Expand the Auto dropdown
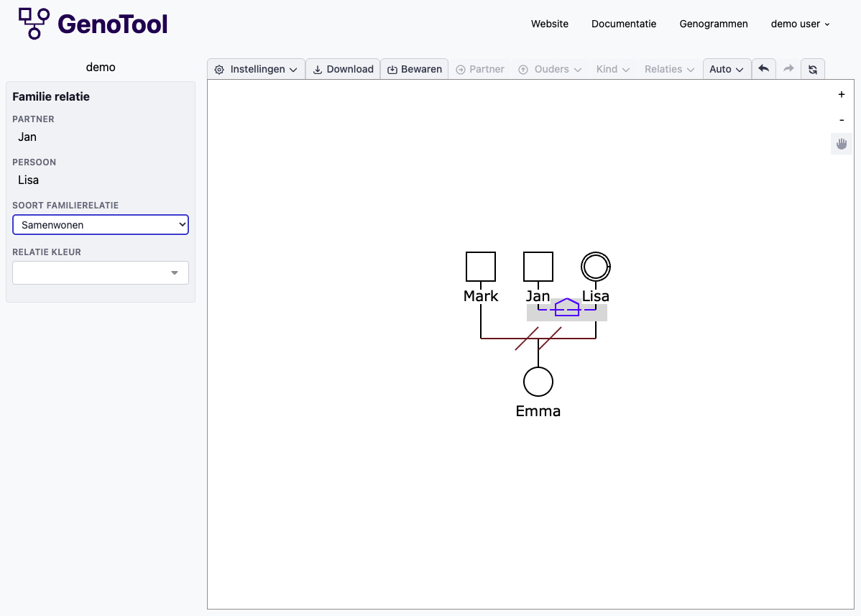 click(727, 69)
